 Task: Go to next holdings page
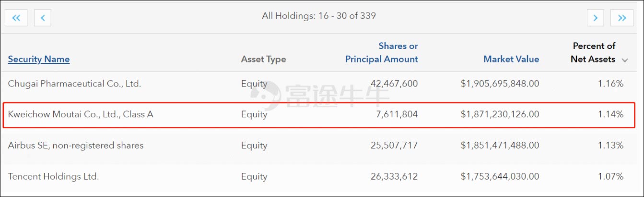(x=595, y=18)
